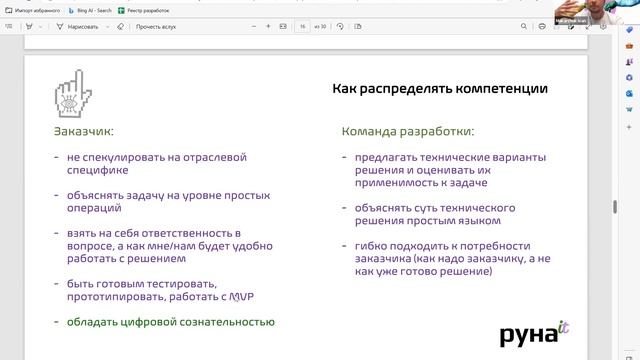Open the teal cart sidebar icon
This screenshot has height=360, width=640.
(x=629, y=109)
